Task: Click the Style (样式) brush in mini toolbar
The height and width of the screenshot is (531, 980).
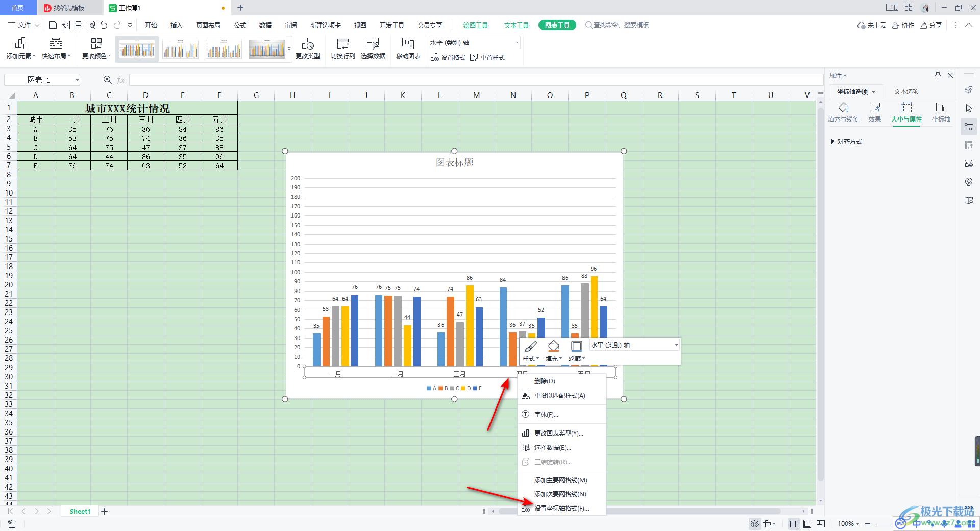Action: coord(531,351)
